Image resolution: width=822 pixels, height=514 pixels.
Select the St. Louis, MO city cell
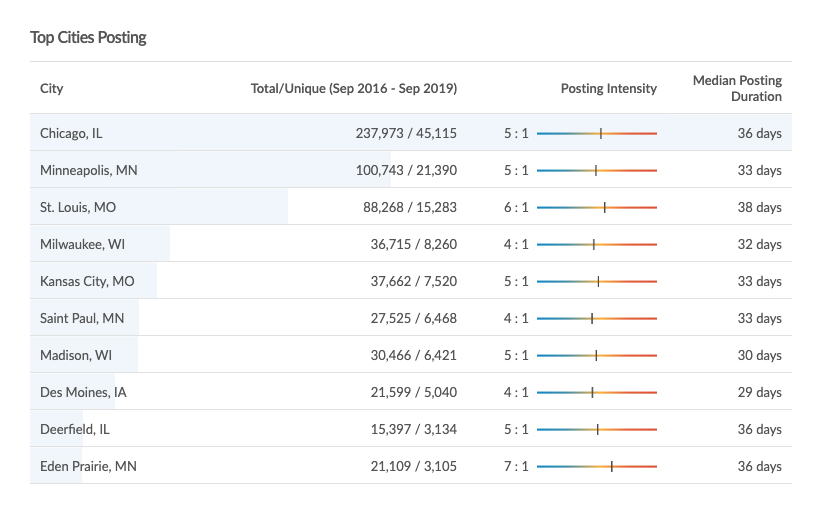pos(78,207)
